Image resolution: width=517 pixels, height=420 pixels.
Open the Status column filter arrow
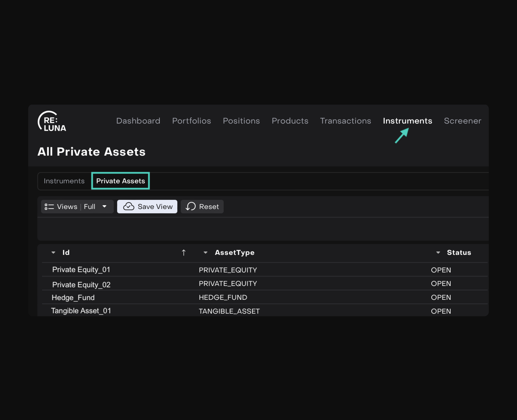point(438,253)
